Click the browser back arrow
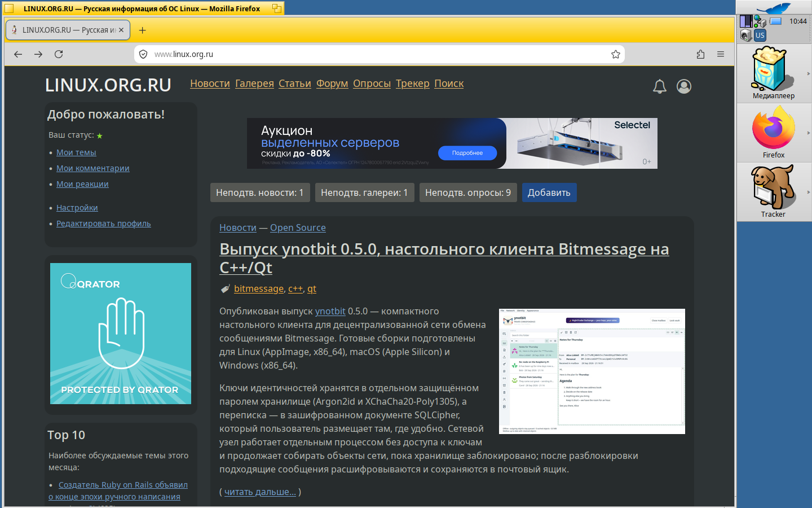The image size is (812, 508). point(18,54)
